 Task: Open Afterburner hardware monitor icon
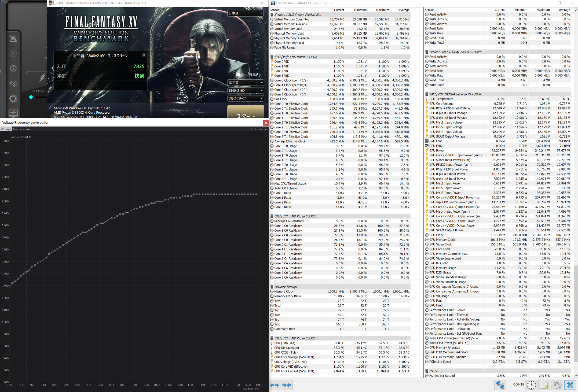tap(13, 113)
